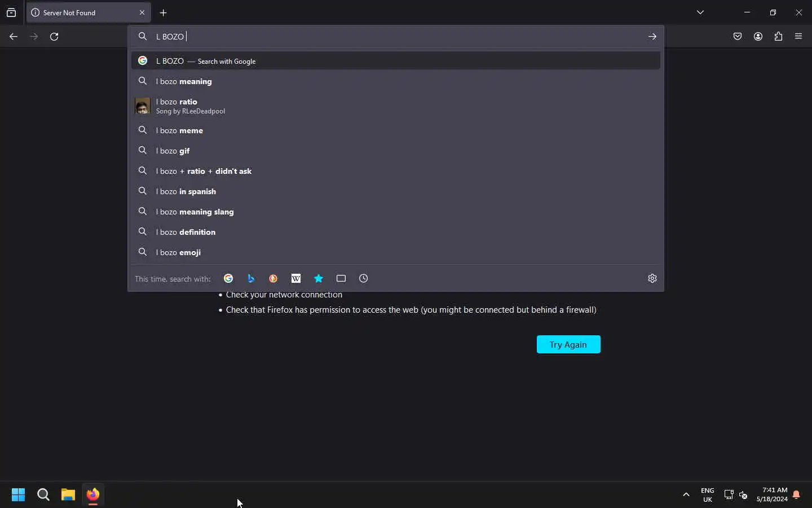Click the magnifier icon in address bar
Image resolution: width=812 pixels, height=508 pixels.
tap(143, 36)
